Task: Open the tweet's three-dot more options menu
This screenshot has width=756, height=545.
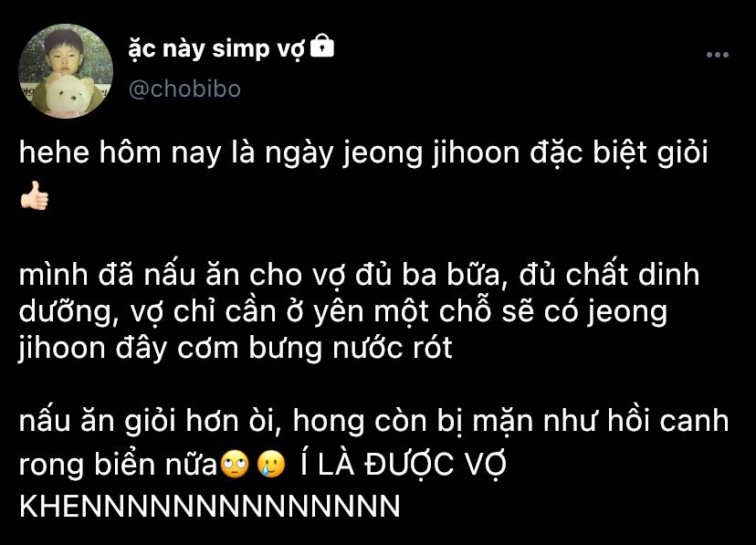Action: pos(717,55)
